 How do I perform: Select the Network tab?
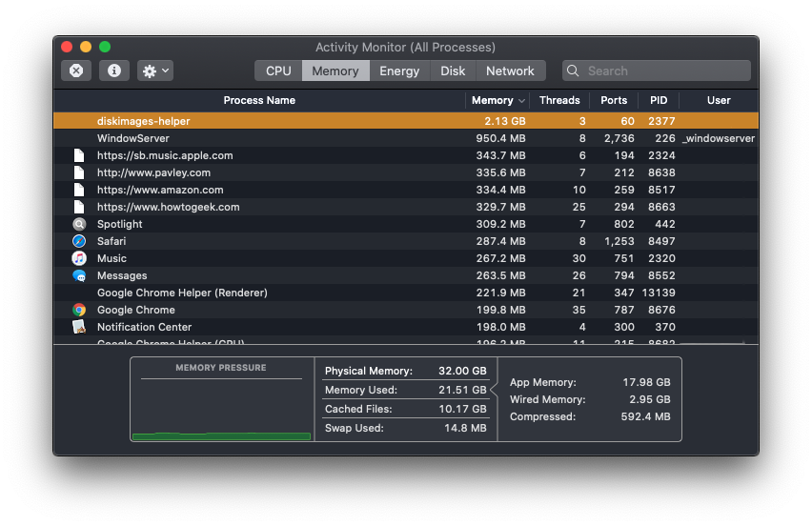click(510, 71)
